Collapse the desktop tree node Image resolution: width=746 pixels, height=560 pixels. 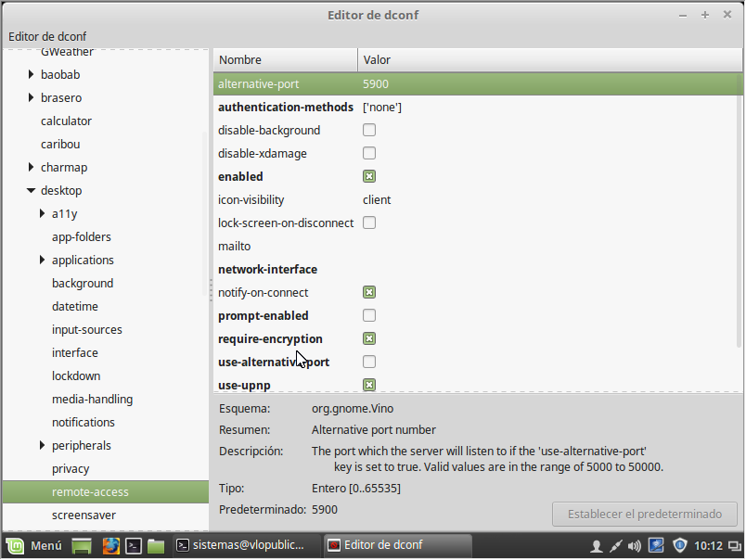31,191
